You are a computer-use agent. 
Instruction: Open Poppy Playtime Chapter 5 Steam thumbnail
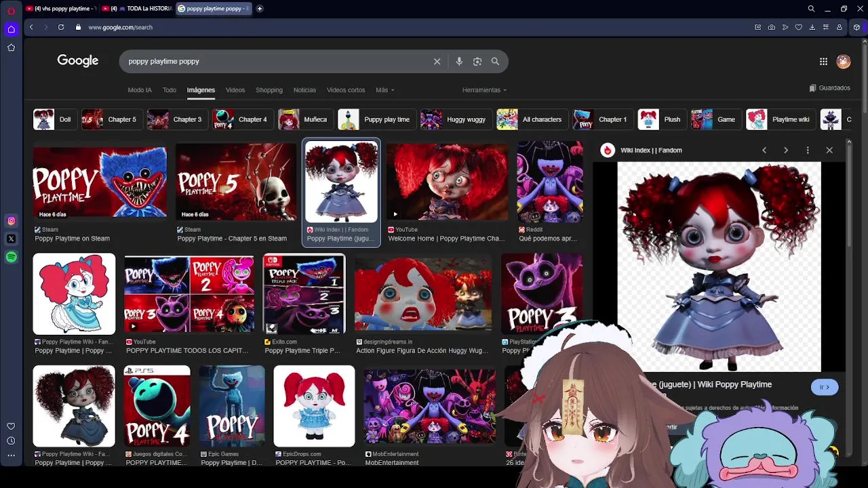tap(235, 182)
